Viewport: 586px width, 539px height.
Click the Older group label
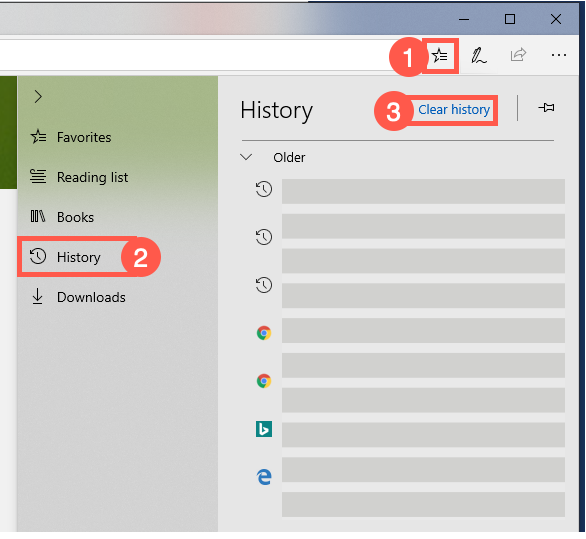click(x=289, y=157)
